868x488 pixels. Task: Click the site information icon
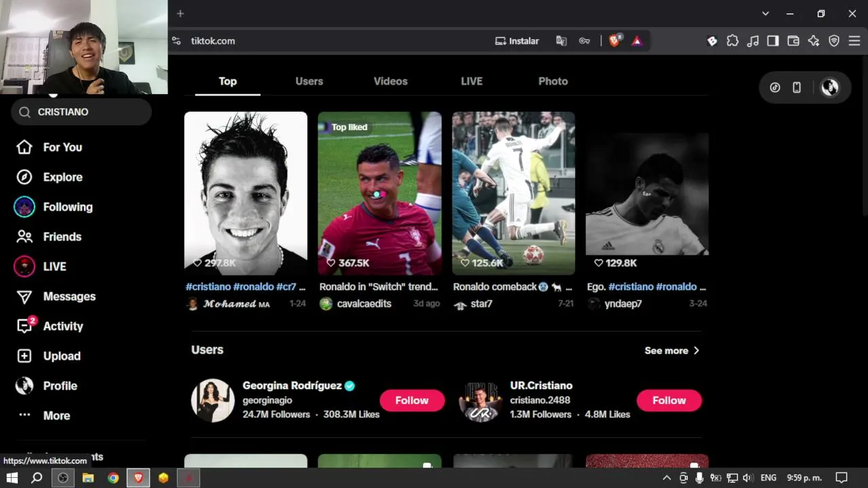(176, 41)
